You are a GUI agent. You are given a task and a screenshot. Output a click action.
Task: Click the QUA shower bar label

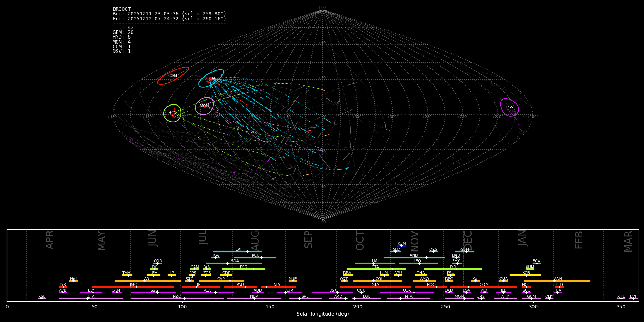[504, 279]
